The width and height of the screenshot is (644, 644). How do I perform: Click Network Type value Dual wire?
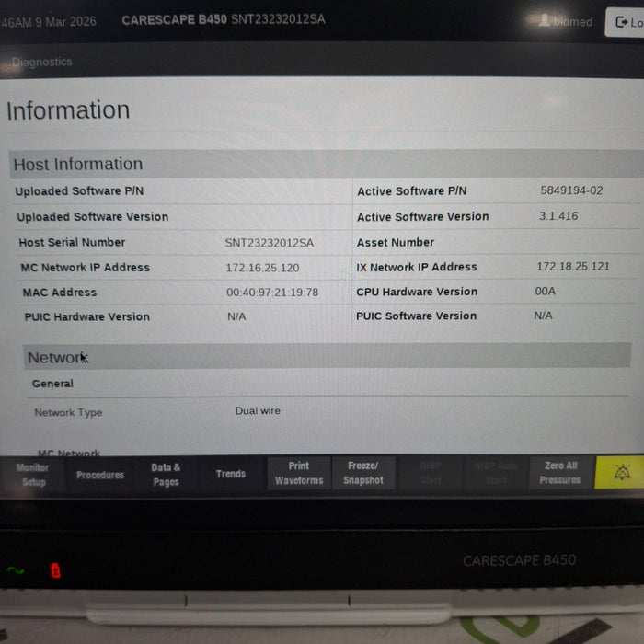tap(258, 410)
